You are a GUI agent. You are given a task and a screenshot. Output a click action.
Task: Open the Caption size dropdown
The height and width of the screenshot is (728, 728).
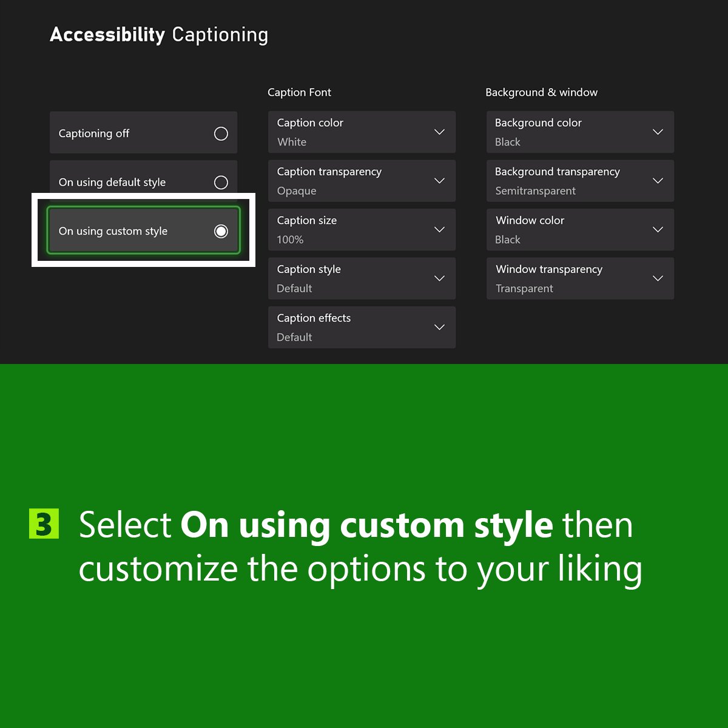(362, 229)
